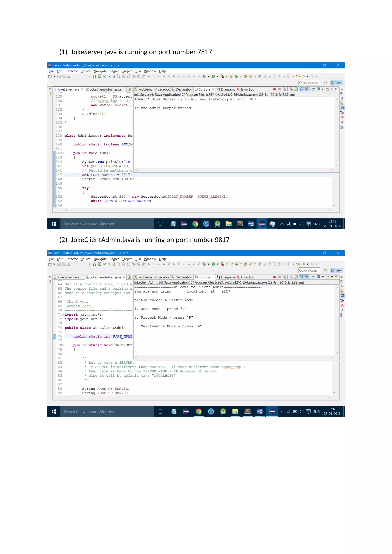This screenshot has width=392, height=554.
Task: Click Quick Access field in the top Eclipse window
Action: click(x=309, y=83)
